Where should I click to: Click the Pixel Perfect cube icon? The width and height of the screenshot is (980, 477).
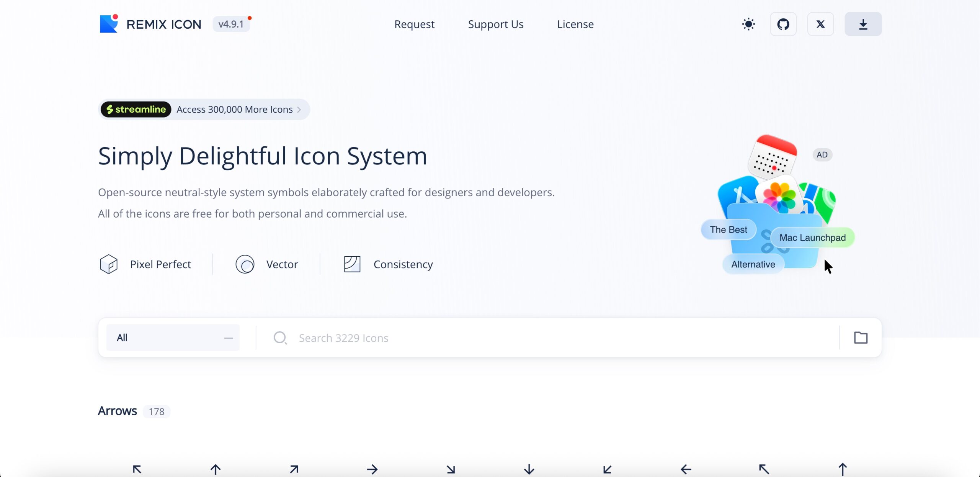click(109, 264)
